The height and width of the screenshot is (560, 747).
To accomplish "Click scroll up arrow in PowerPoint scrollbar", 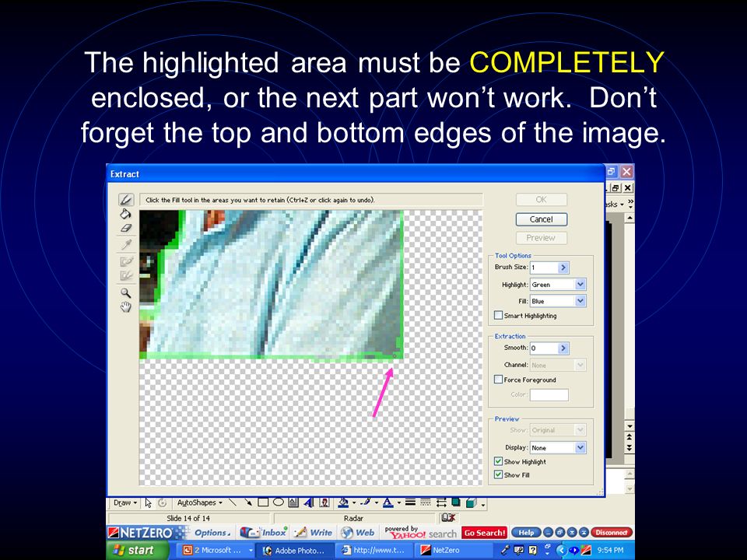I will point(630,218).
